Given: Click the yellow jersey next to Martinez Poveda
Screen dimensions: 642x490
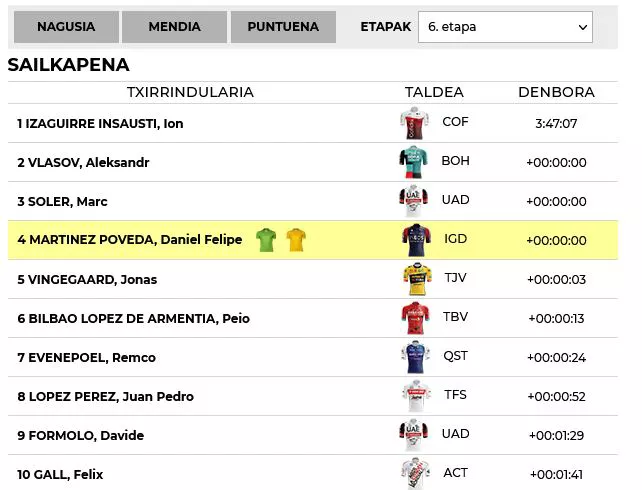Looking at the screenshot, I should tap(295, 240).
